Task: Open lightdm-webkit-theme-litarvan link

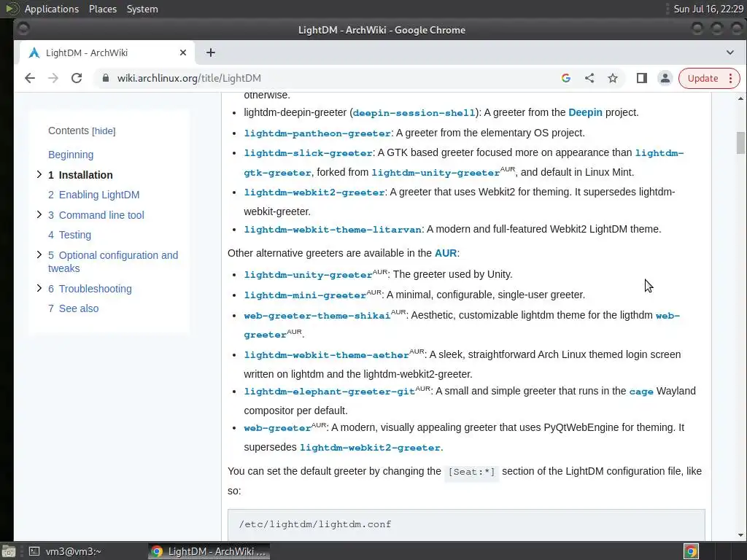Action: [x=333, y=230]
